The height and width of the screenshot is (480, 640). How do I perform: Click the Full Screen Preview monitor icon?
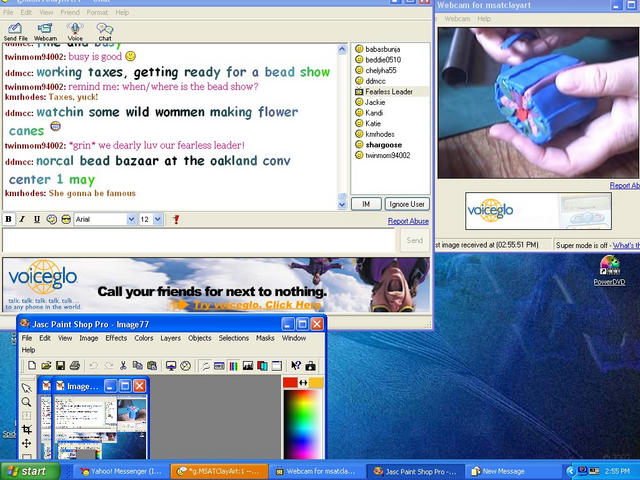(171, 366)
